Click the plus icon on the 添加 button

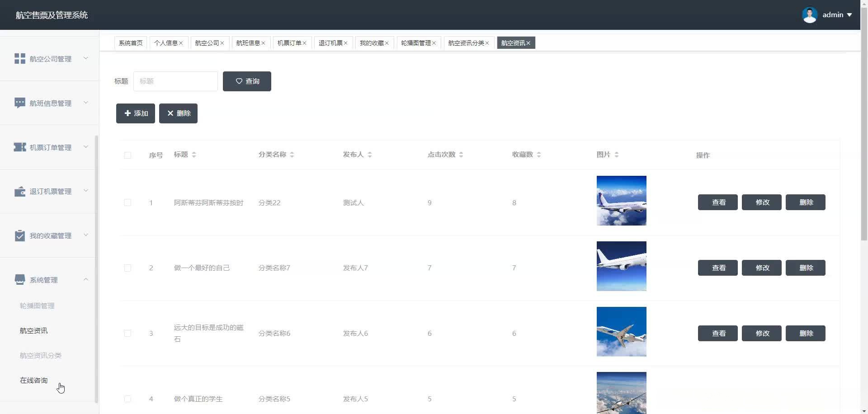[127, 113]
